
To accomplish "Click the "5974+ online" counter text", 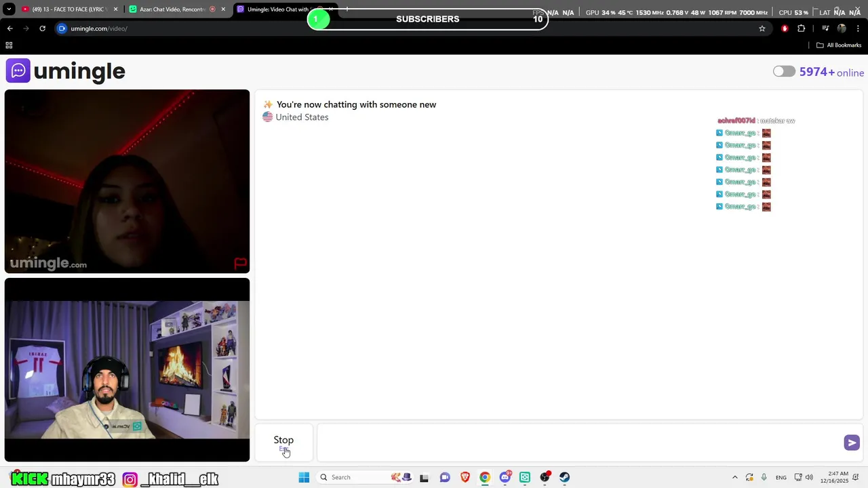I will [831, 72].
